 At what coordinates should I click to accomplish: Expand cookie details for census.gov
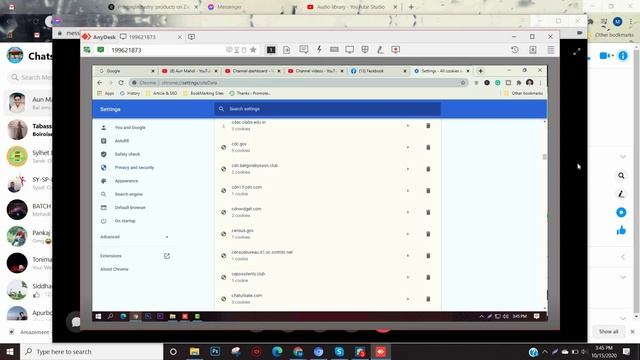click(408, 234)
